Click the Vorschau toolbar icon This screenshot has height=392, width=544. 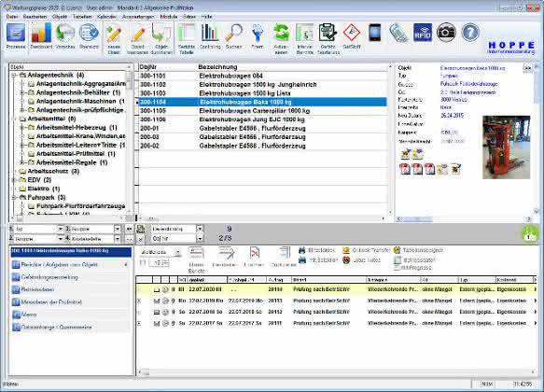coord(65,33)
